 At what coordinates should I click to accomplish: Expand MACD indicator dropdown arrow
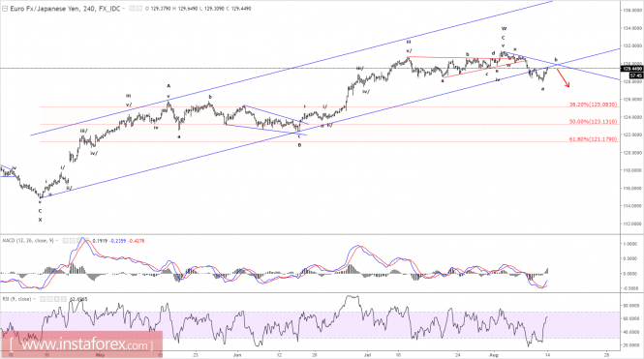(57, 240)
